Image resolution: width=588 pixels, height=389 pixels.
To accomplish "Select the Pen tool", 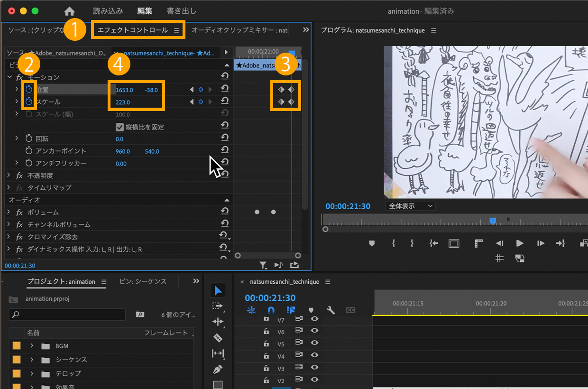I will (x=218, y=369).
